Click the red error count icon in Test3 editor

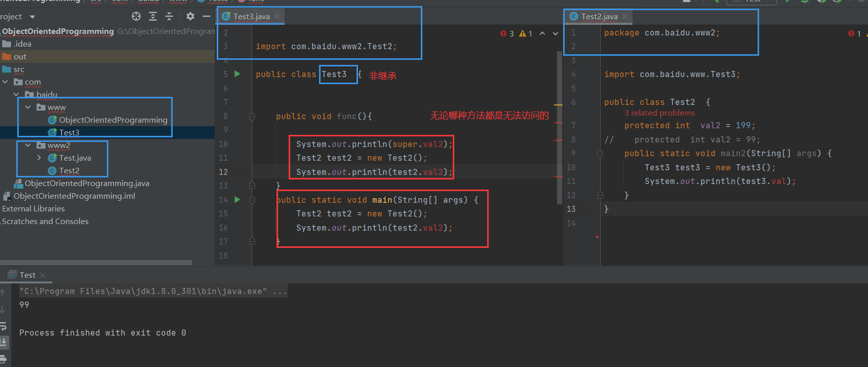tap(503, 33)
